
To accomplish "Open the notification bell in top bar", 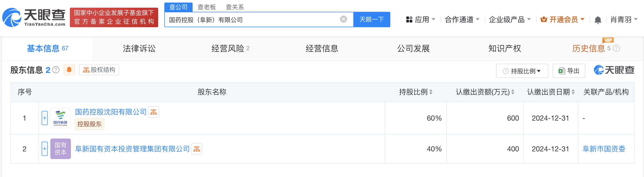I will tap(598, 20).
